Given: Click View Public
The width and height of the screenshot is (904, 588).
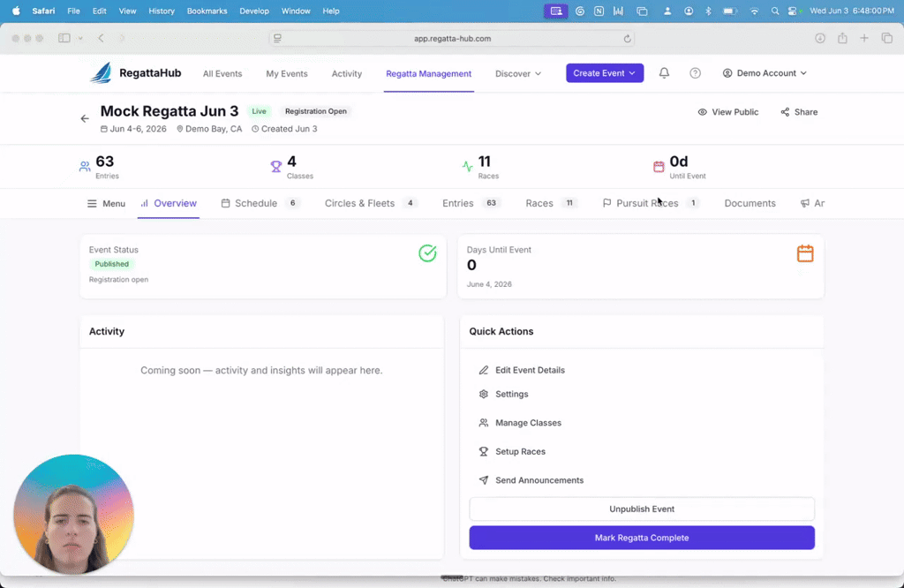Looking at the screenshot, I should click(x=727, y=112).
